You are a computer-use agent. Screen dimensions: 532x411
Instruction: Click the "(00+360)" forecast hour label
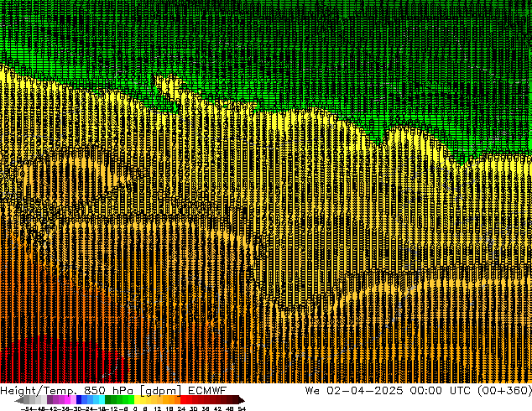pyautogui.click(x=504, y=390)
